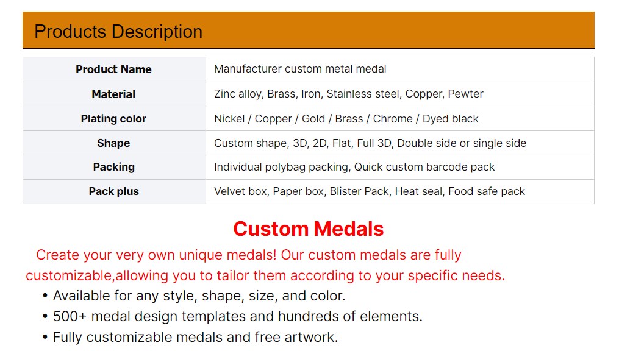
Task: Click the Manufacturer custom metal medal text
Action: [300, 69]
